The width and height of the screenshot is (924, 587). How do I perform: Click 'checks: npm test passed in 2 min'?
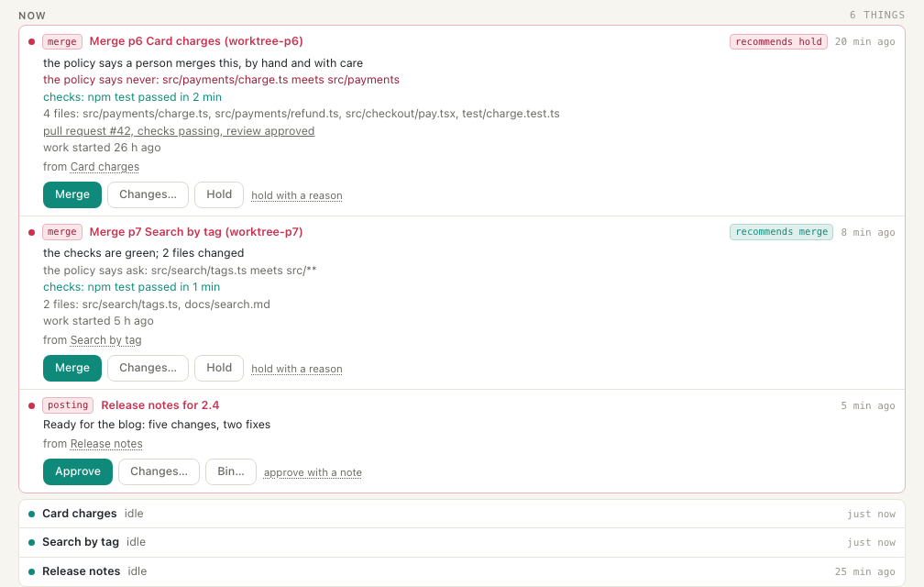[x=132, y=97]
